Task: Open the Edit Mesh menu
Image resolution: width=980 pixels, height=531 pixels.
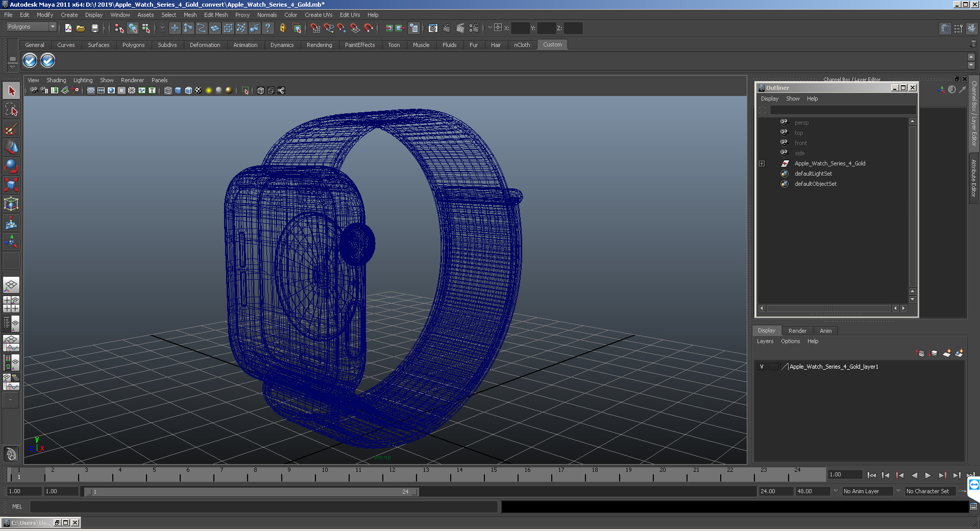Action: (x=216, y=15)
